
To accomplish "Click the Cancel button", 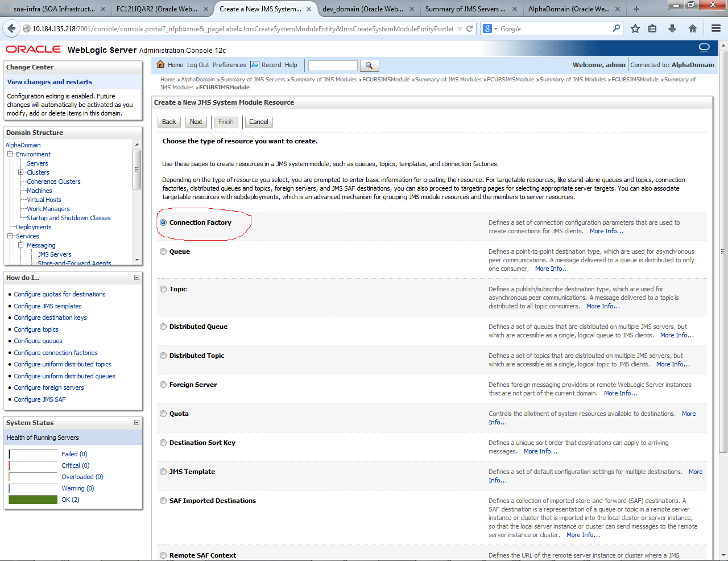I will (258, 122).
